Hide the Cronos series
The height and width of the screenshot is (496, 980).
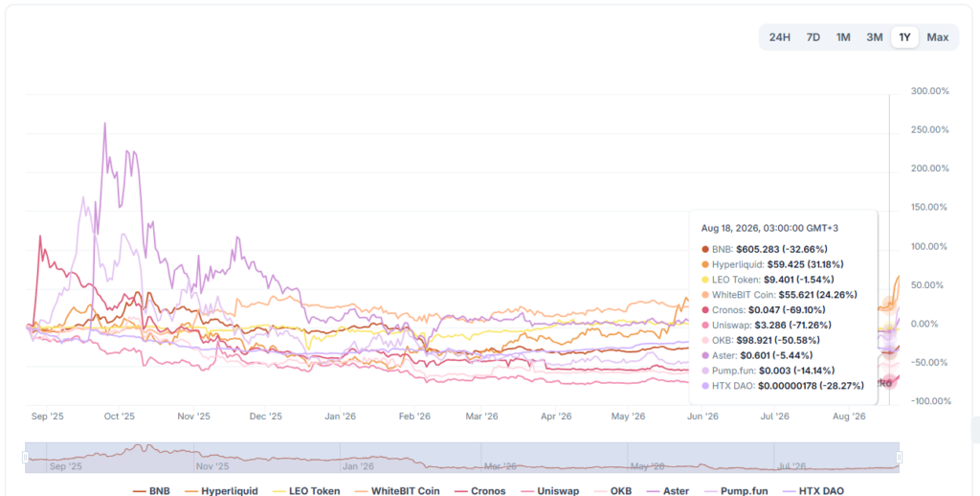[x=479, y=491]
